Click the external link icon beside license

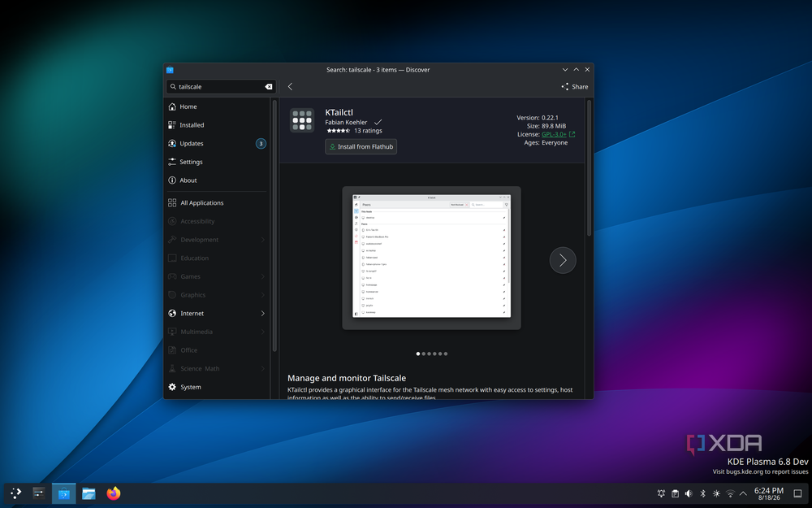click(x=572, y=134)
